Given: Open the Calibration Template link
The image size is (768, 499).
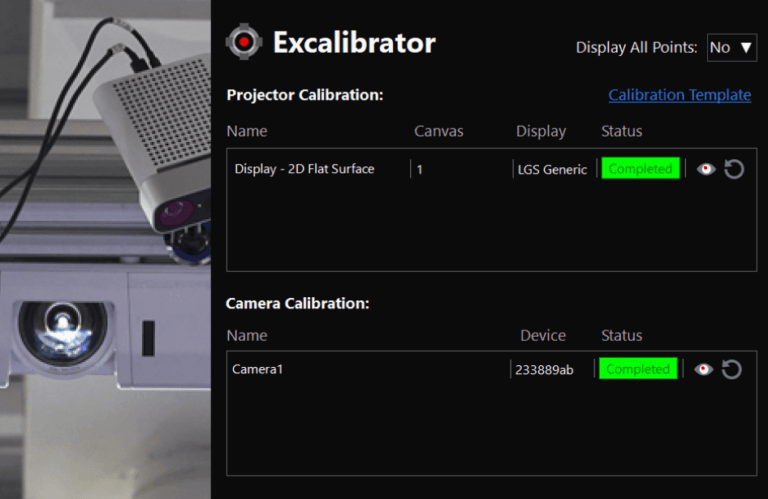Looking at the screenshot, I should [x=679, y=95].
